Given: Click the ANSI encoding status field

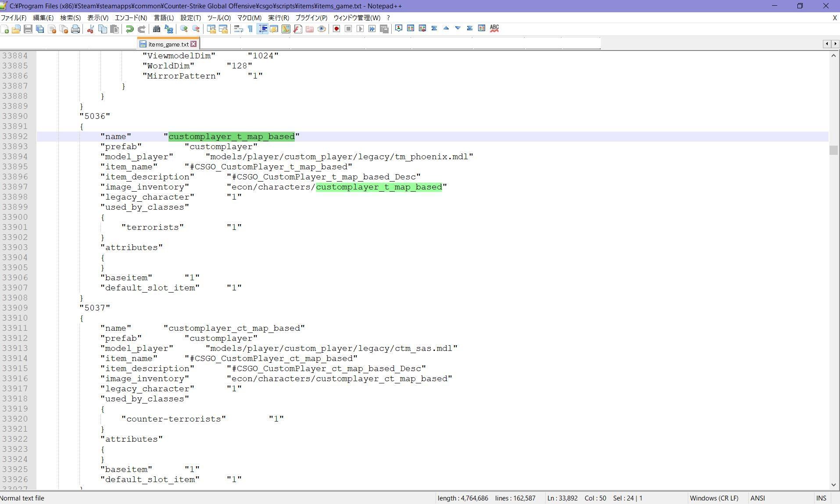Looking at the screenshot, I should 758,498.
